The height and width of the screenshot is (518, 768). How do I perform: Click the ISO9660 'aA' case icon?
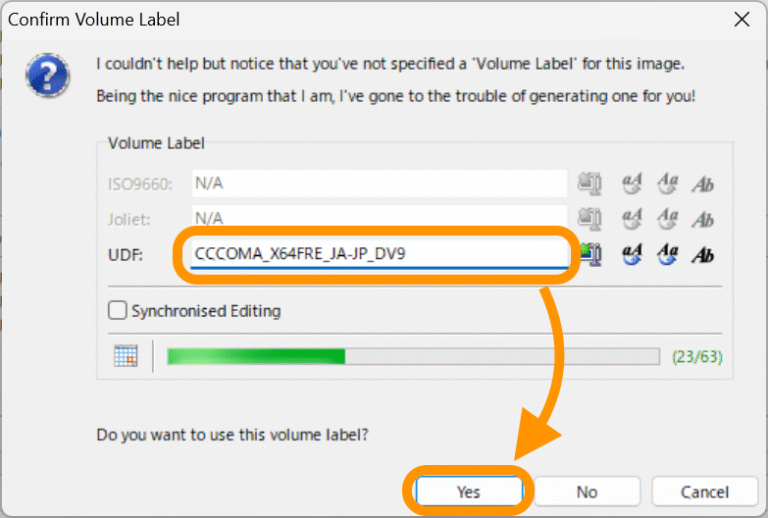coord(632,184)
